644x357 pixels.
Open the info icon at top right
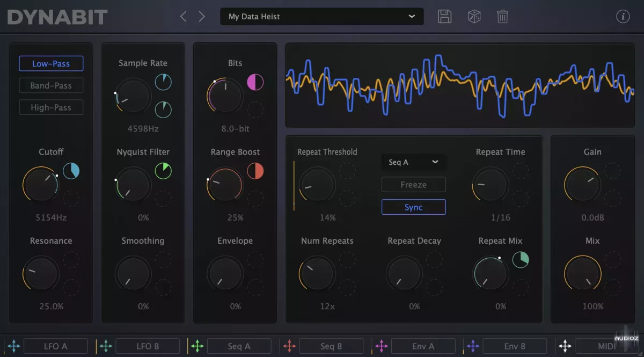(623, 17)
